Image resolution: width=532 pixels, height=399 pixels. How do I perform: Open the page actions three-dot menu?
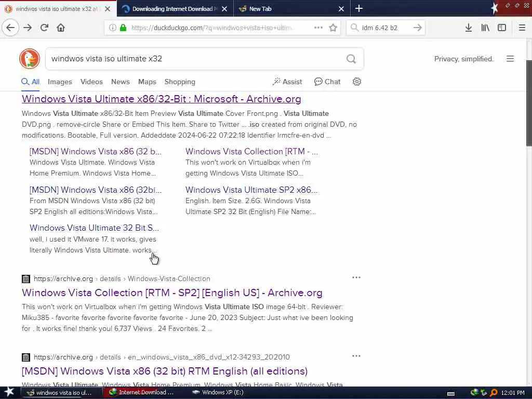tap(318, 28)
